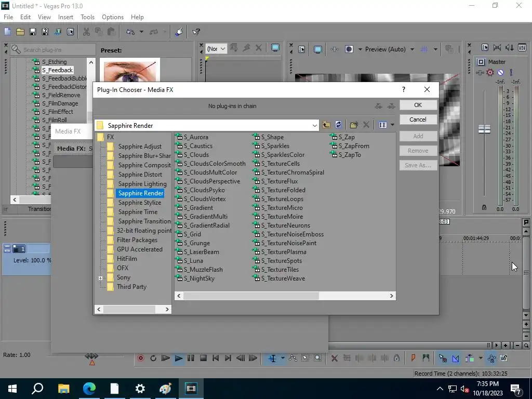Image resolution: width=532 pixels, height=399 pixels.
Task: Toggle Master bus mute icon
Action: point(500,72)
